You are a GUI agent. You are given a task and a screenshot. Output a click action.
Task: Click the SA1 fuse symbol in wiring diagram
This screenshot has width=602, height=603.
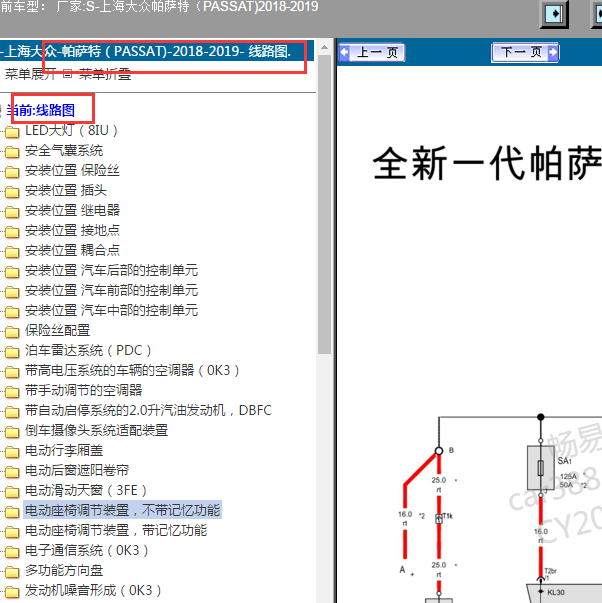point(540,468)
